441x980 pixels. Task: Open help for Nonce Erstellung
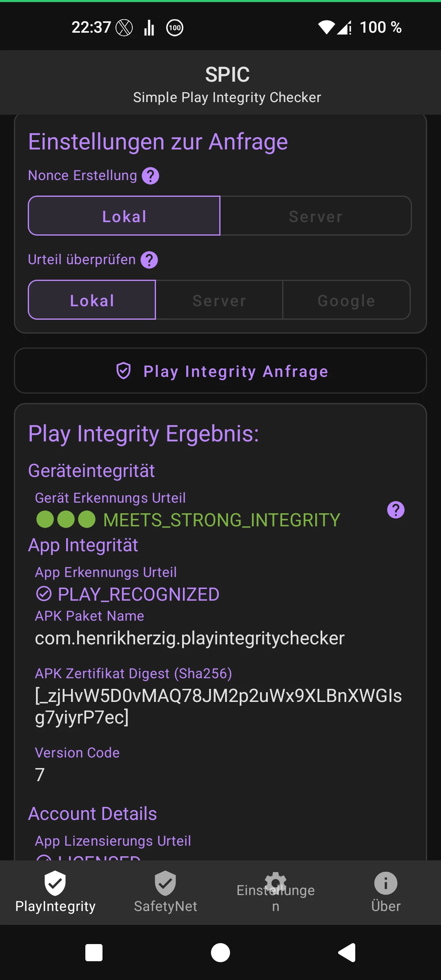150,176
